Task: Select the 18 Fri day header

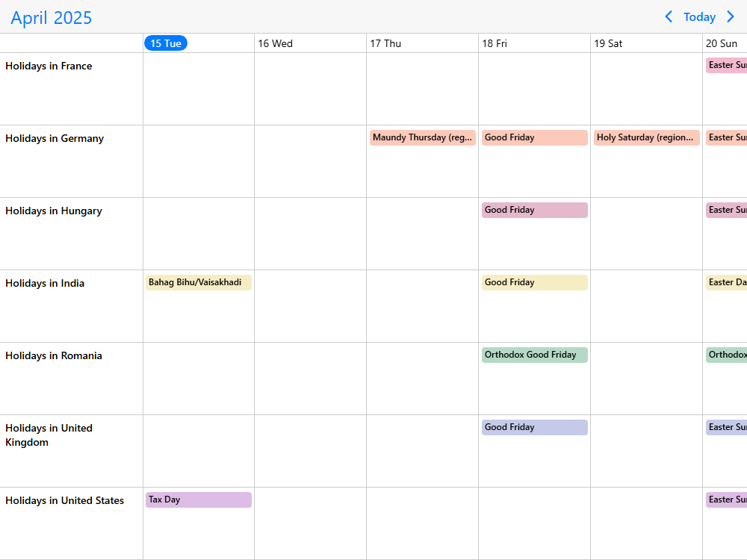Action: pyautogui.click(x=495, y=43)
